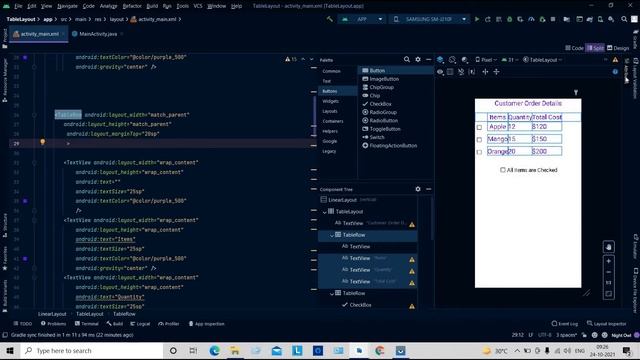This screenshot has width=640, height=360.
Task: Click the next highlighted error down arrow
Action: 311,59
